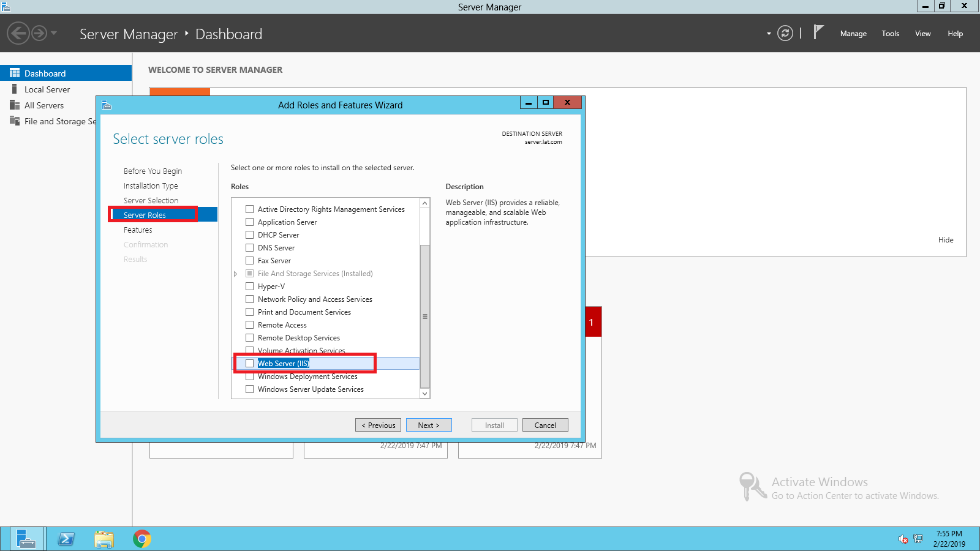Expand File And Storage Services node
980x551 pixels.
pos(235,274)
